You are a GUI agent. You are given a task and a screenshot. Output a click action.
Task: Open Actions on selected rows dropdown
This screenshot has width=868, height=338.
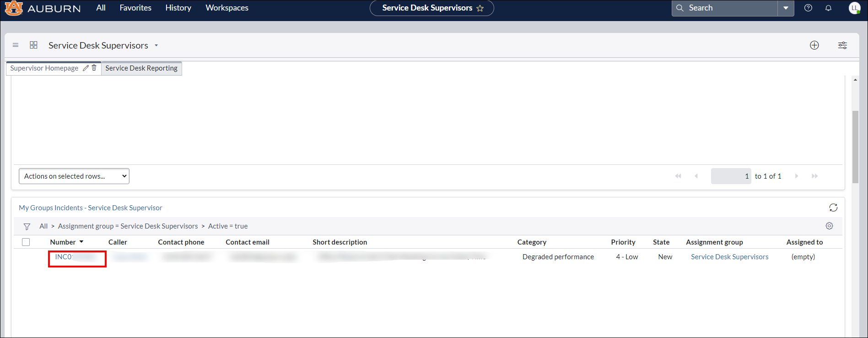point(74,176)
